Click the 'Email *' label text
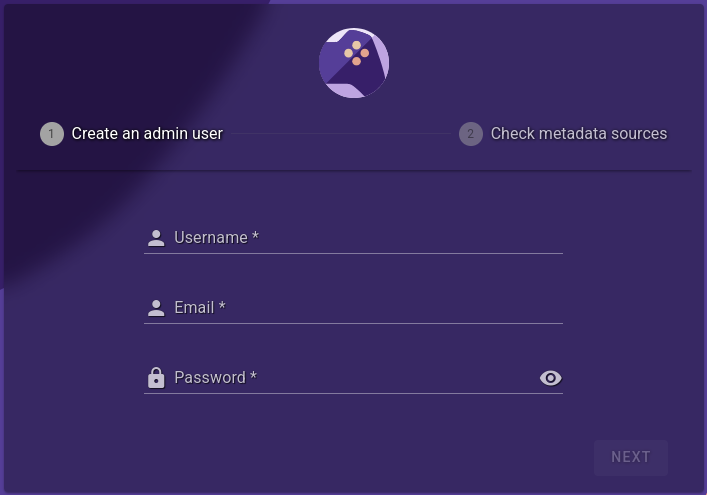 [x=199, y=308]
